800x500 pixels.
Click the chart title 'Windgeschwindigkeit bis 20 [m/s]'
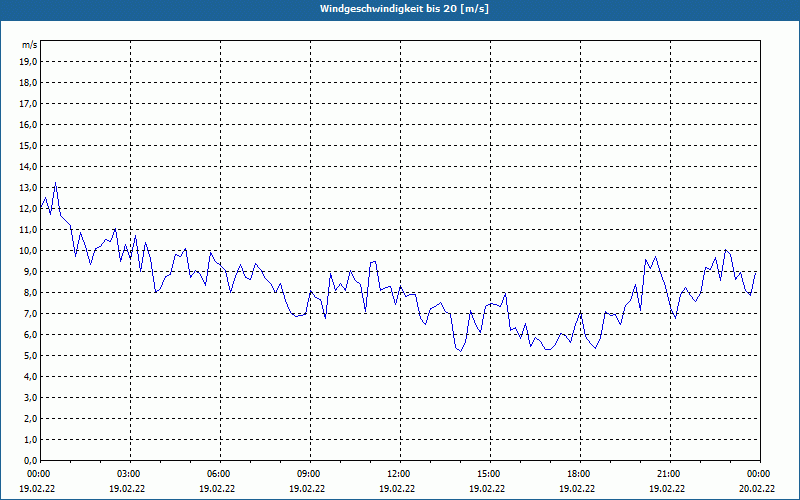tap(404, 9)
